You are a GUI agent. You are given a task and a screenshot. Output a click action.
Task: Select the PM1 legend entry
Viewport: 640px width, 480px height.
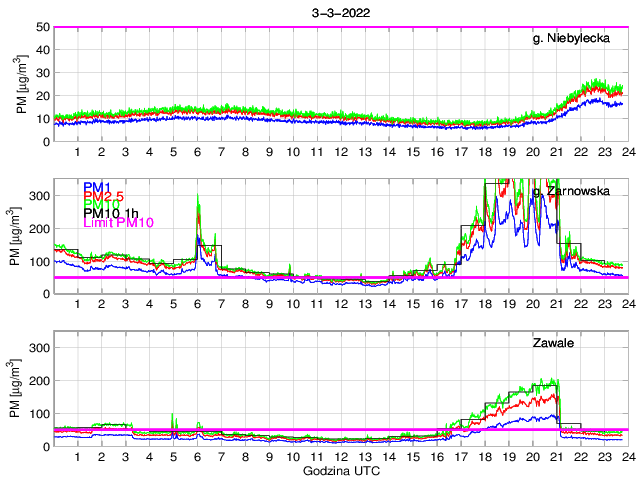[x=97, y=187]
